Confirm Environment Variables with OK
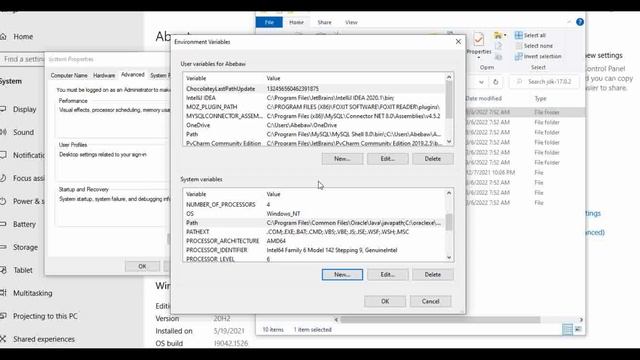640x360 pixels. coord(385,301)
